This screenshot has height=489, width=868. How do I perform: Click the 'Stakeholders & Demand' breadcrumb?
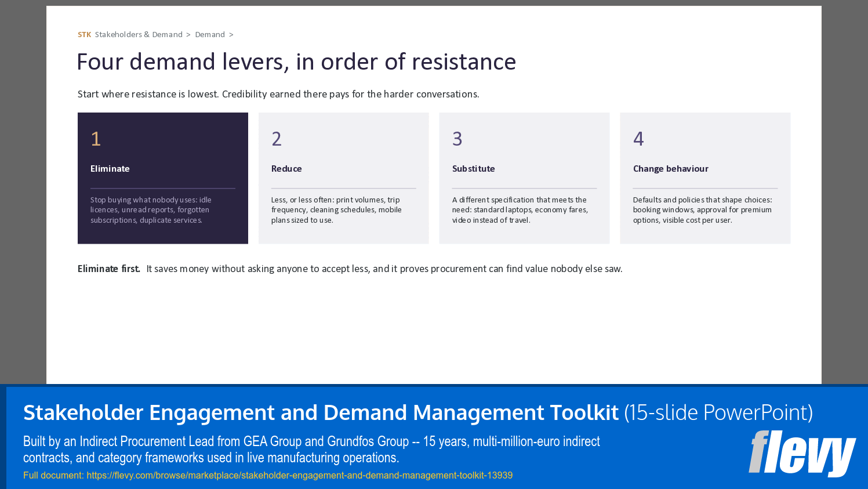point(139,35)
